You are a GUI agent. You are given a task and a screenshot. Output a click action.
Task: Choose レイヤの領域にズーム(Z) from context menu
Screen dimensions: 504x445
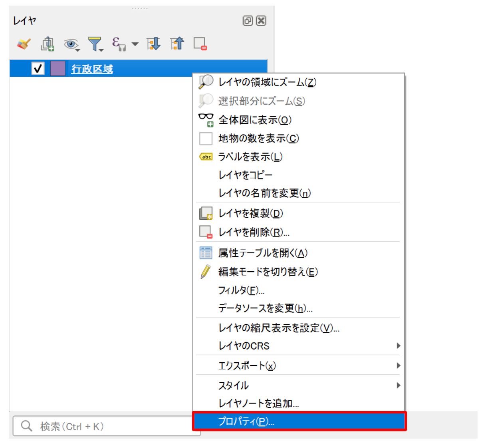click(298, 82)
